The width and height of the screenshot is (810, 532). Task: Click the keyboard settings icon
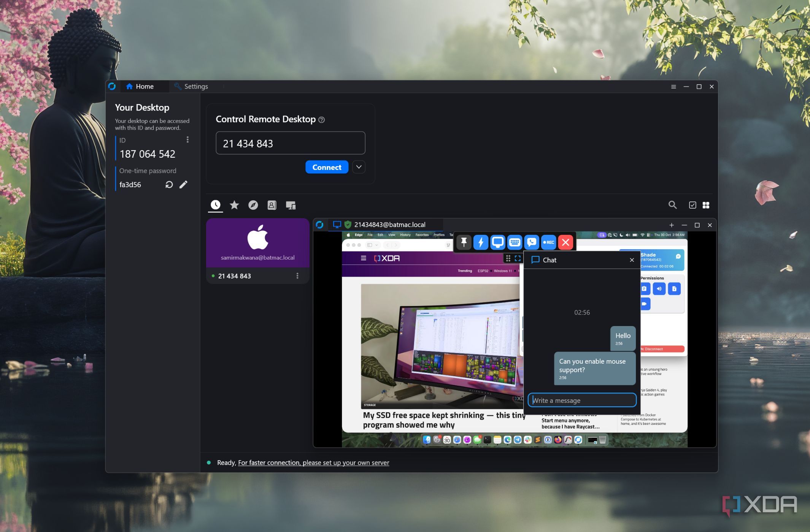click(x=515, y=242)
